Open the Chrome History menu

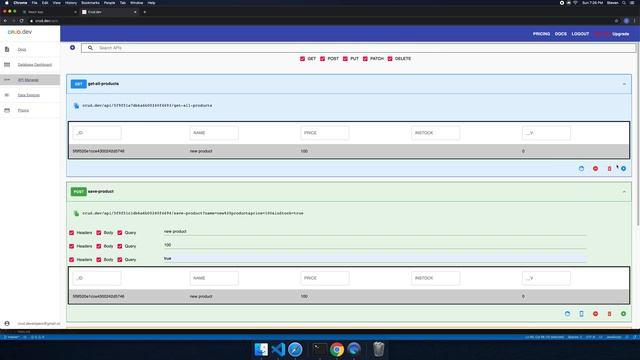(71, 3)
